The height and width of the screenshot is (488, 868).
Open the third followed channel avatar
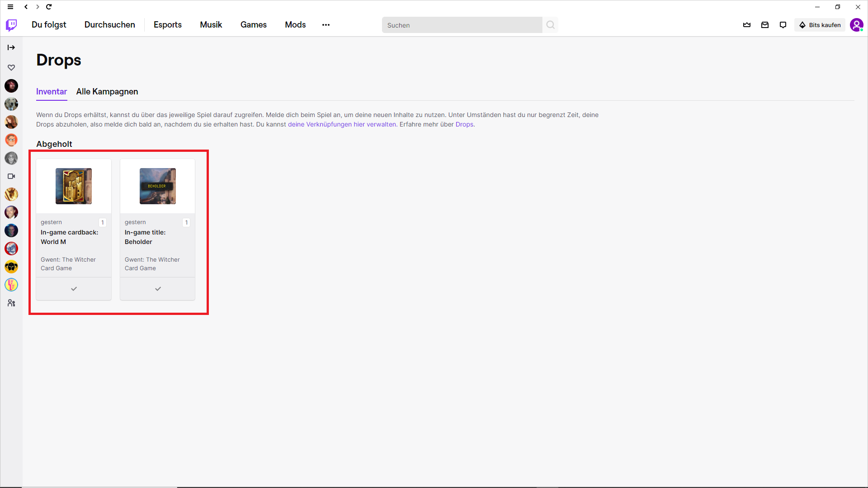click(x=11, y=122)
